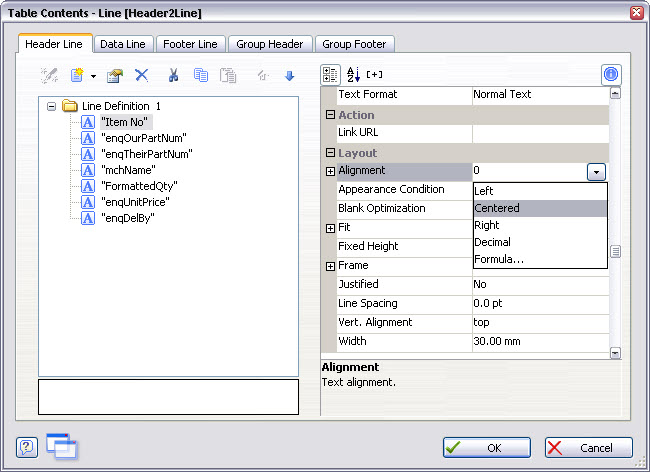Click the Cancel button

click(x=589, y=448)
